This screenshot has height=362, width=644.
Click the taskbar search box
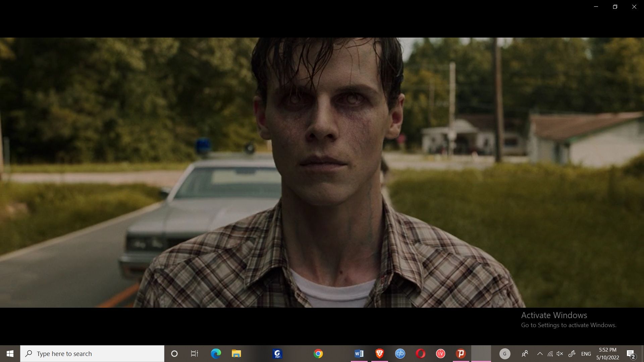(92, 354)
